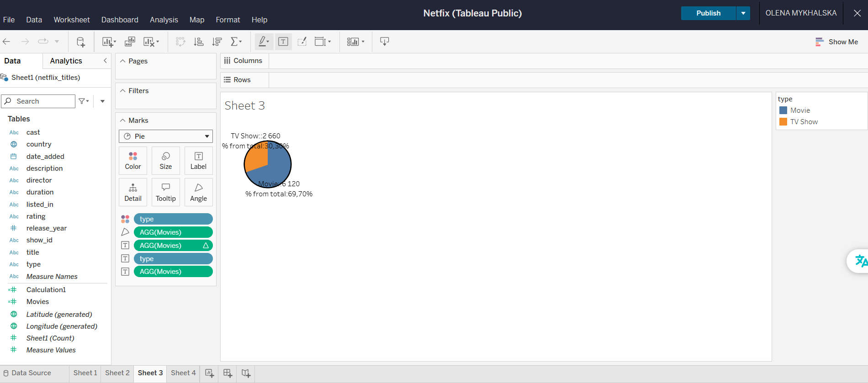Screen dimensions: 868x383
Task: Click the Angle marks button
Action: [x=199, y=192]
